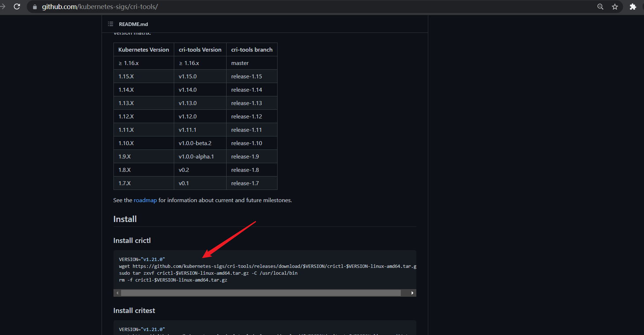The image size is (644, 335).
Task: Click the 1.14.X Kubernetes version cell
Action: pyautogui.click(x=144, y=90)
